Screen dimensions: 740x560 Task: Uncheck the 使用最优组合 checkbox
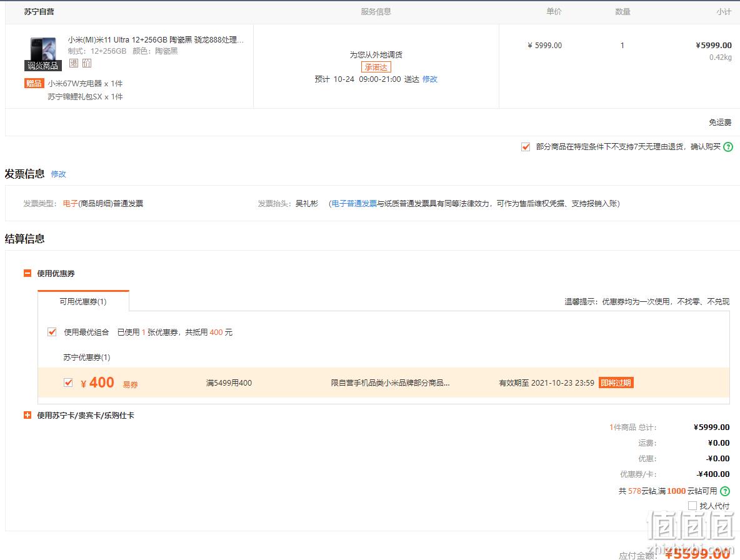coord(52,332)
